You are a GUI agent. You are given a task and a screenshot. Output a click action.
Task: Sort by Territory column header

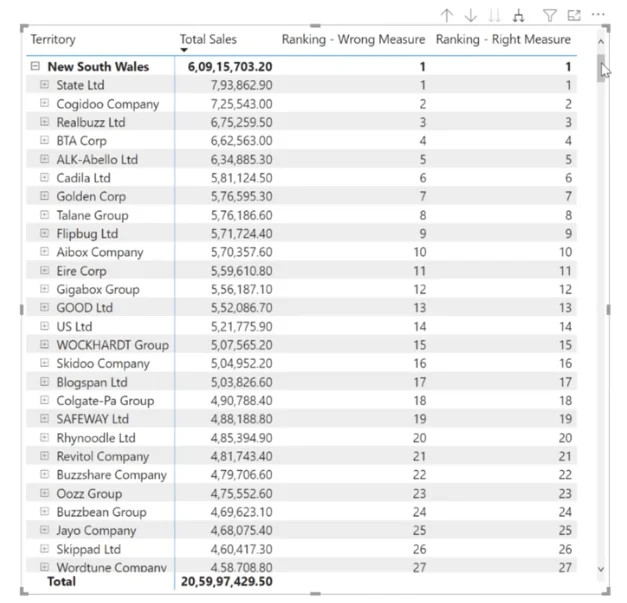53,39
